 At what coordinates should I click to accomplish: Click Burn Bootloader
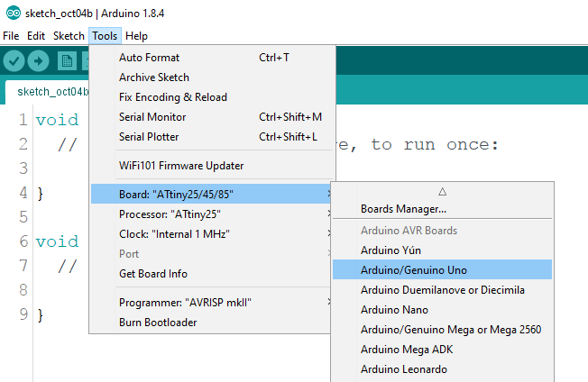pos(158,323)
